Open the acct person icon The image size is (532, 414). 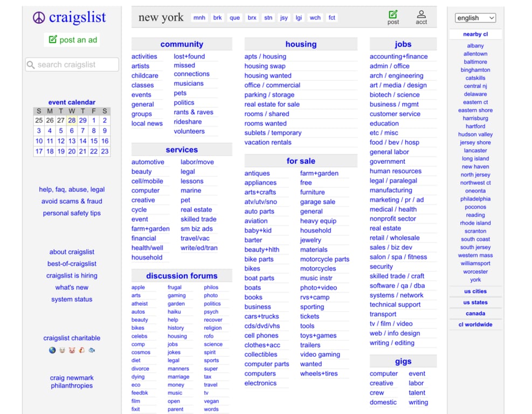tap(422, 14)
